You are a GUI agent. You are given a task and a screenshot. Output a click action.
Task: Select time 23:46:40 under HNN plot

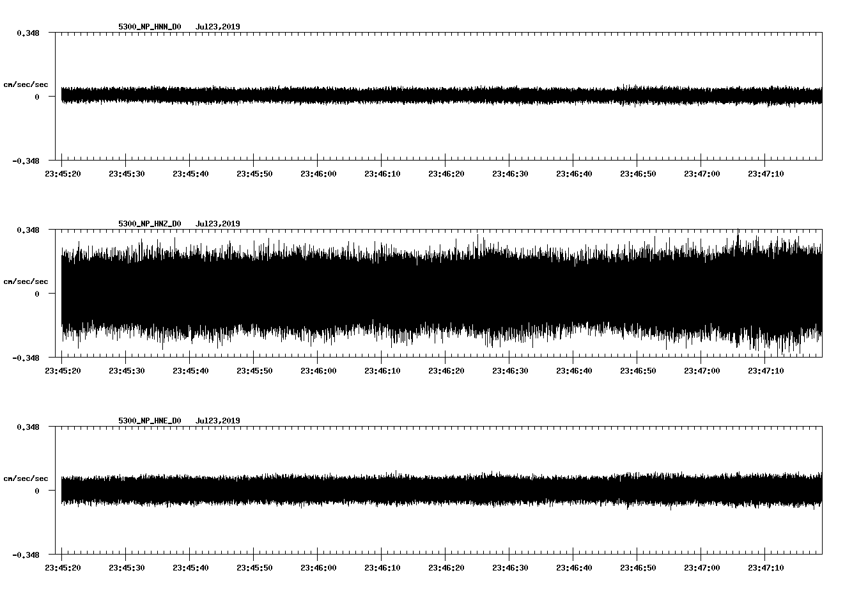click(574, 174)
